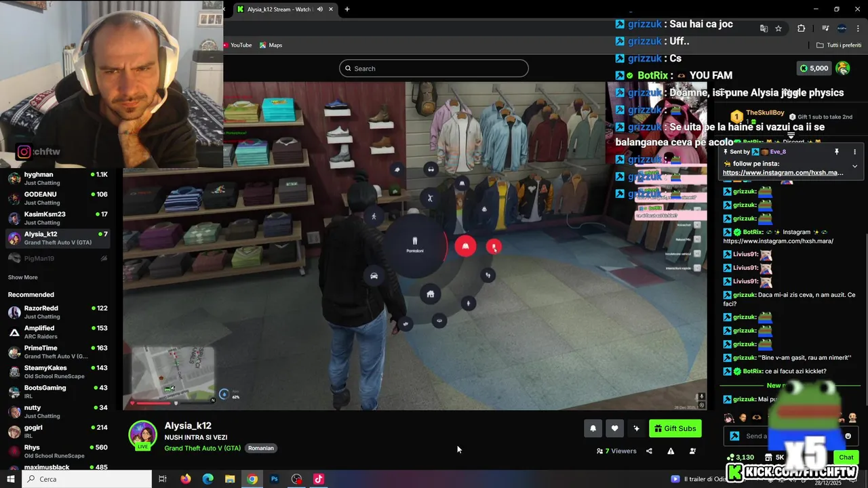Select the Romanian language tag
The image size is (868, 488).
click(x=261, y=448)
